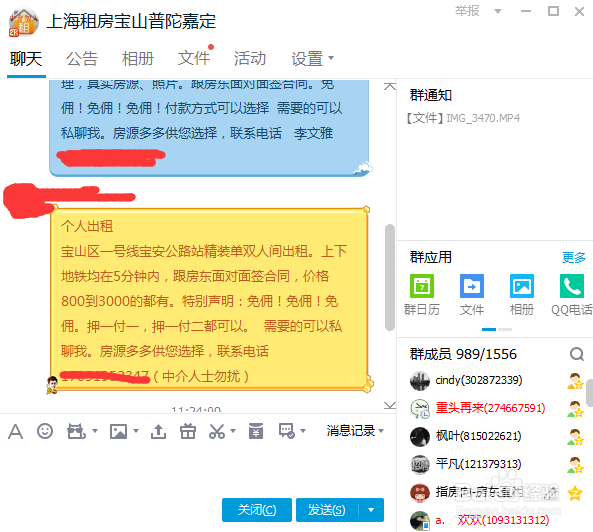Insert a picture into the message

118,431
